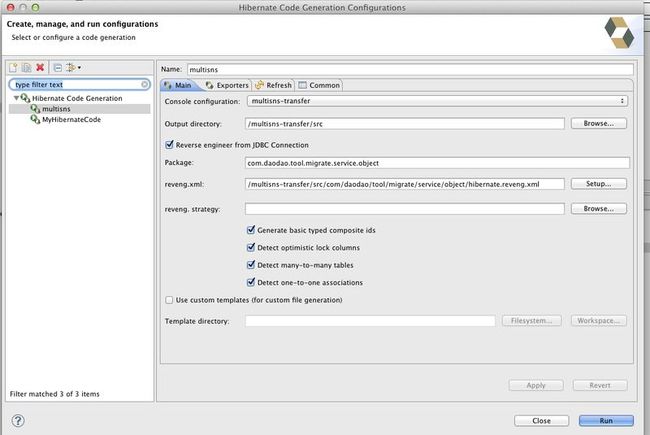Click the type filter text field
This screenshot has height=435, width=650.
[79, 85]
